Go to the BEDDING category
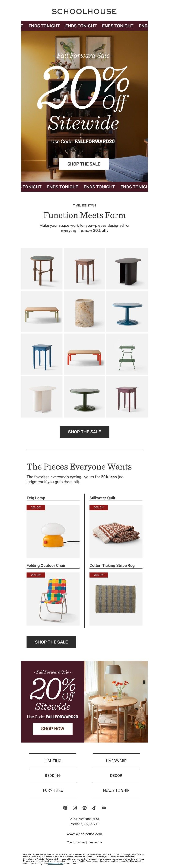The image size is (169, 868). click(53, 775)
